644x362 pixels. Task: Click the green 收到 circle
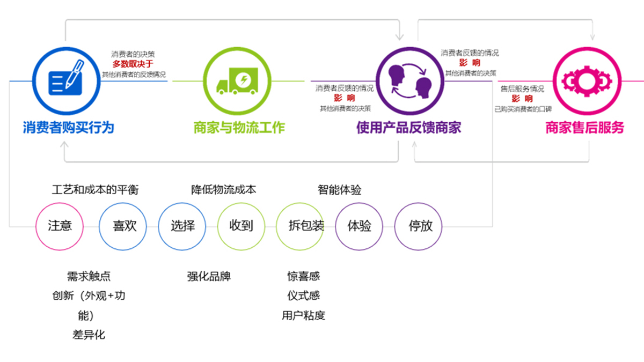point(241,226)
